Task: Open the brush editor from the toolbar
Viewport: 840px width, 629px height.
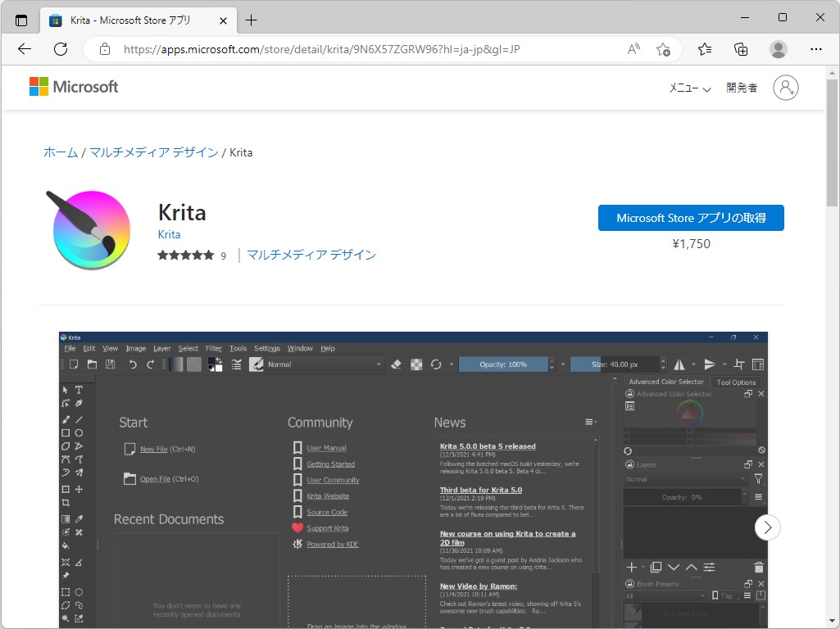Action: pyautogui.click(x=257, y=364)
